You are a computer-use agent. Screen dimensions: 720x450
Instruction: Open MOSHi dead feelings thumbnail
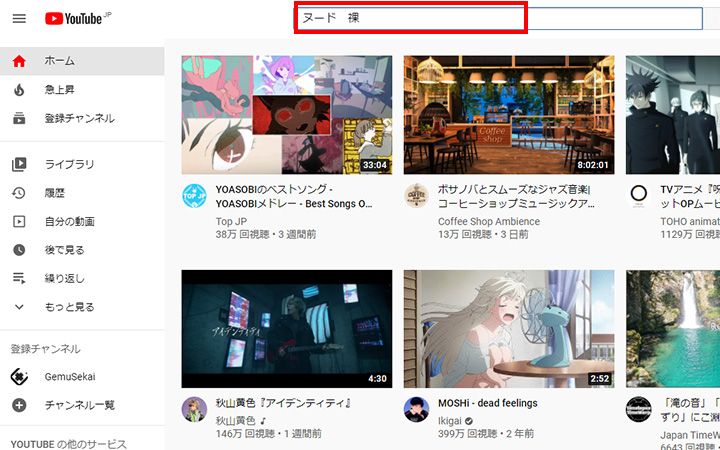point(509,329)
